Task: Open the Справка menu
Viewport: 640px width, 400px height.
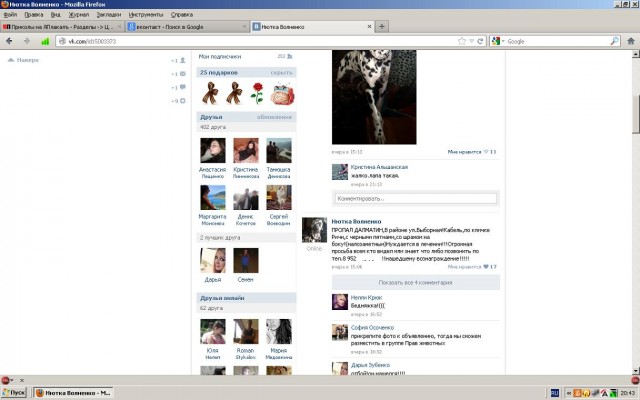Action: 182,15
